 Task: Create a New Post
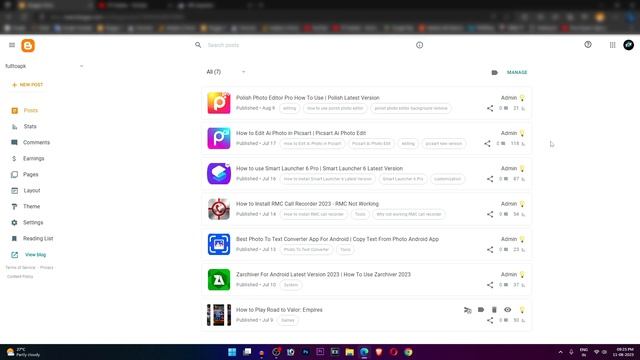click(x=28, y=84)
